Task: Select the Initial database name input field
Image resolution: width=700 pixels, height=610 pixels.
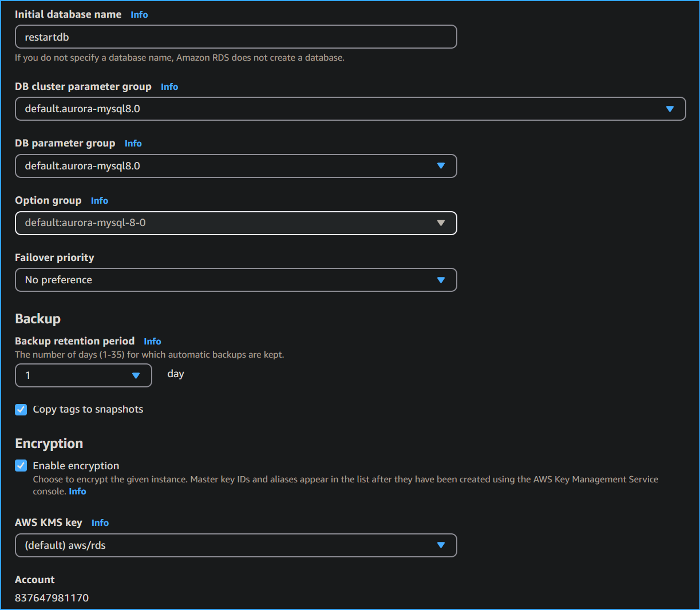Action: click(x=236, y=36)
